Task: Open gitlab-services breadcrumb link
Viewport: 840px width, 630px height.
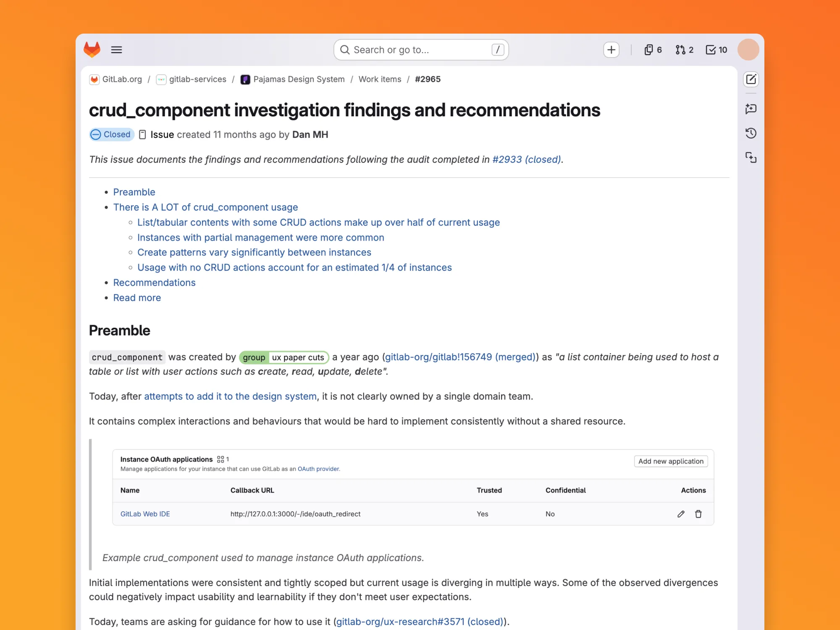Action: pyautogui.click(x=198, y=79)
